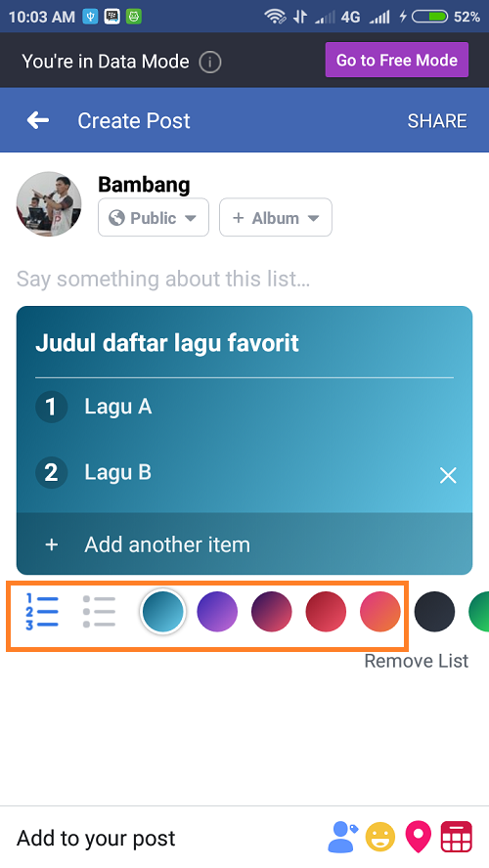Image resolution: width=489 pixels, height=868 pixels.
Task: Tap SHARE to publish the post
Action: [x=437, y=120]
